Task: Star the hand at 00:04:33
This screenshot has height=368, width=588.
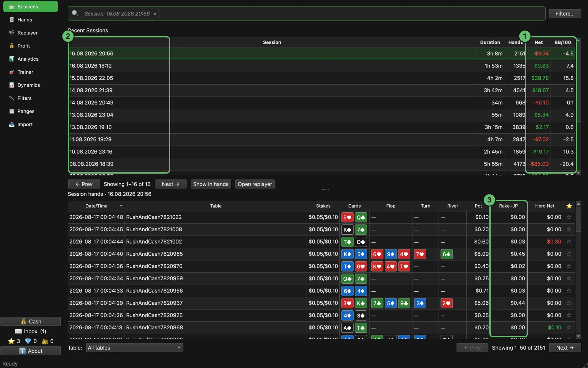Action: 569,291
